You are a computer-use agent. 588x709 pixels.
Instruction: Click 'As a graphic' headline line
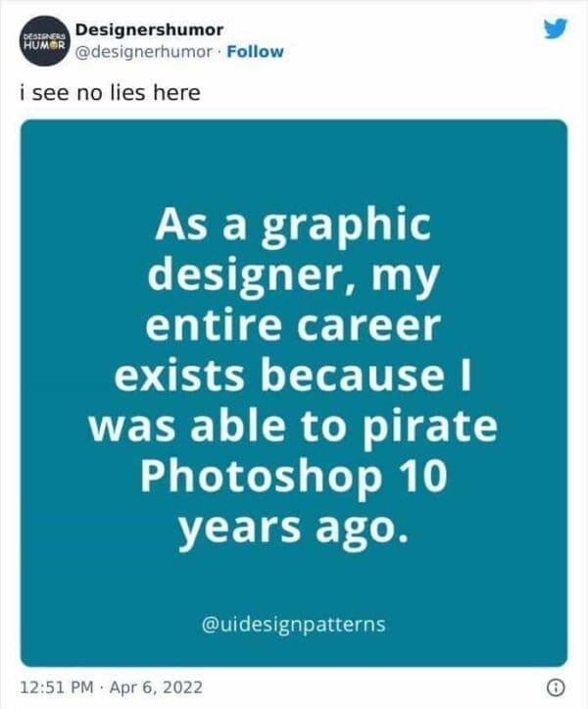293,226
